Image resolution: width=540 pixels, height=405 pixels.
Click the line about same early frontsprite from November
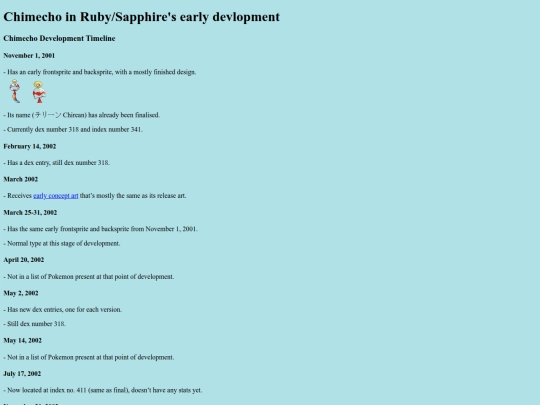click(x=101, y=229)
